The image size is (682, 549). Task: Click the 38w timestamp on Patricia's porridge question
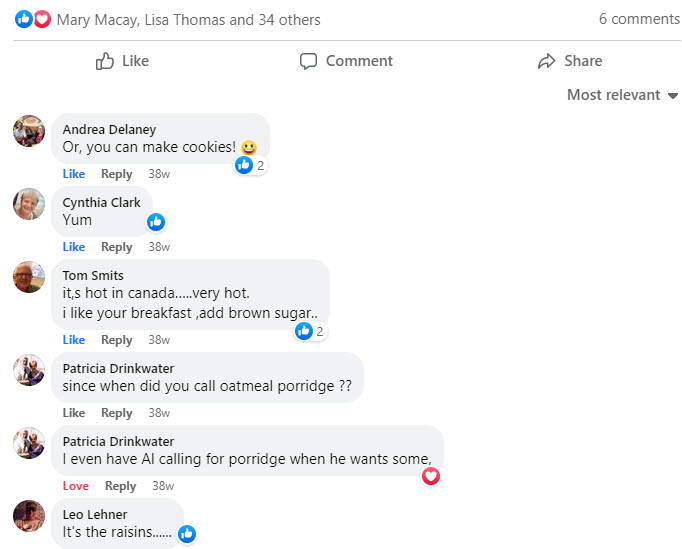pos(159,413)
